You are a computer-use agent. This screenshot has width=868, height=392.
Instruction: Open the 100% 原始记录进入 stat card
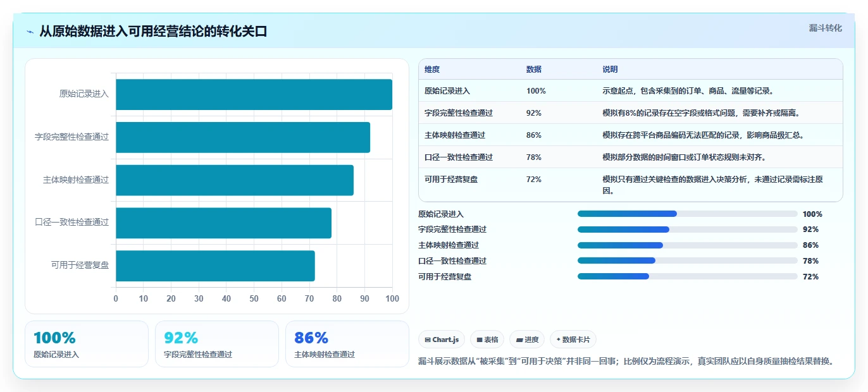coord(87,344)
